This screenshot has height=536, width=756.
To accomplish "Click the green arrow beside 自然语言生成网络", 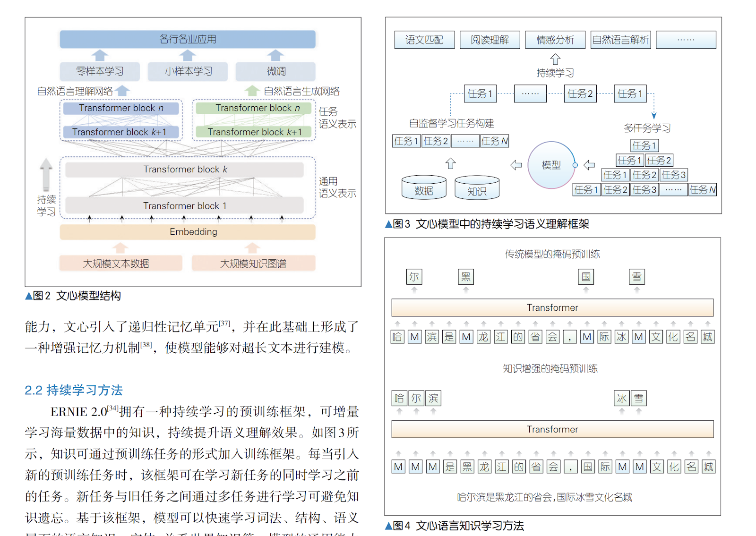I will tap(252, 90).
